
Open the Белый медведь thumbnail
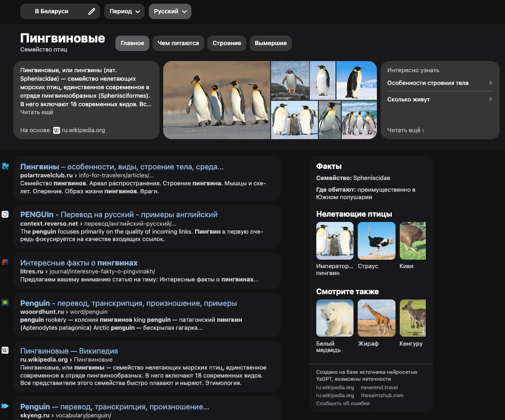tap(334, 318)
